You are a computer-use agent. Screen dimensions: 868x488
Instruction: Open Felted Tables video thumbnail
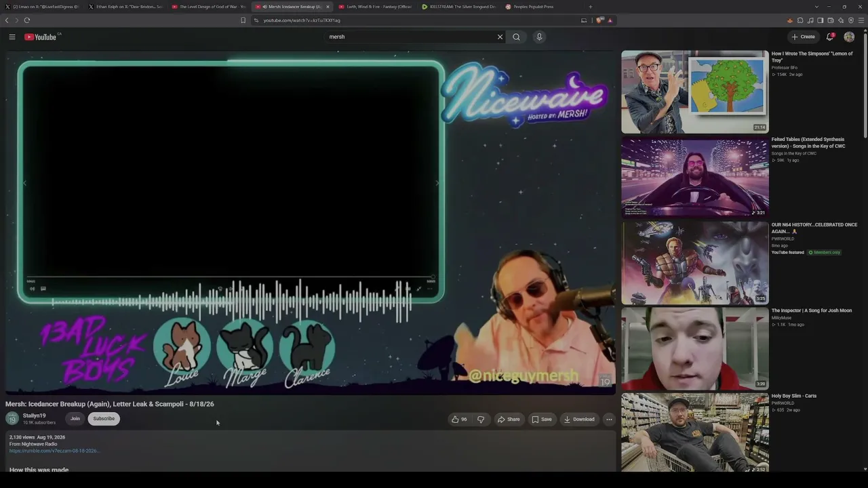[695, 178]
